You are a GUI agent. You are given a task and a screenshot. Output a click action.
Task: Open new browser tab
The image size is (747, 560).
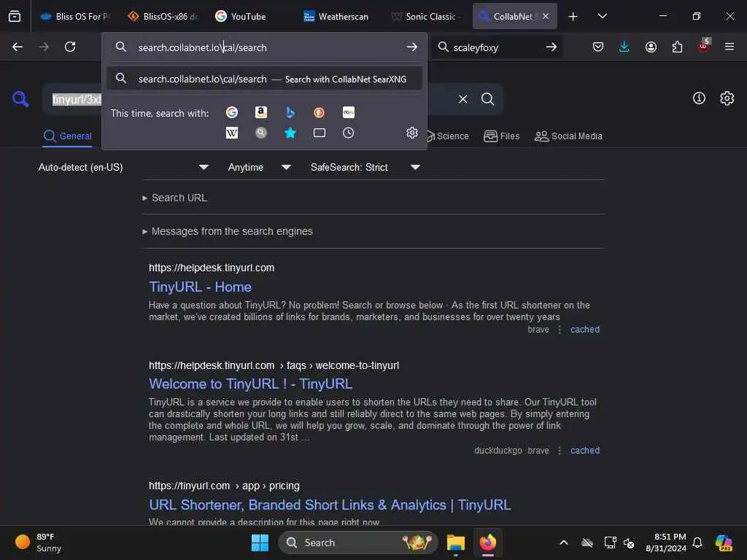coord(573,16)
